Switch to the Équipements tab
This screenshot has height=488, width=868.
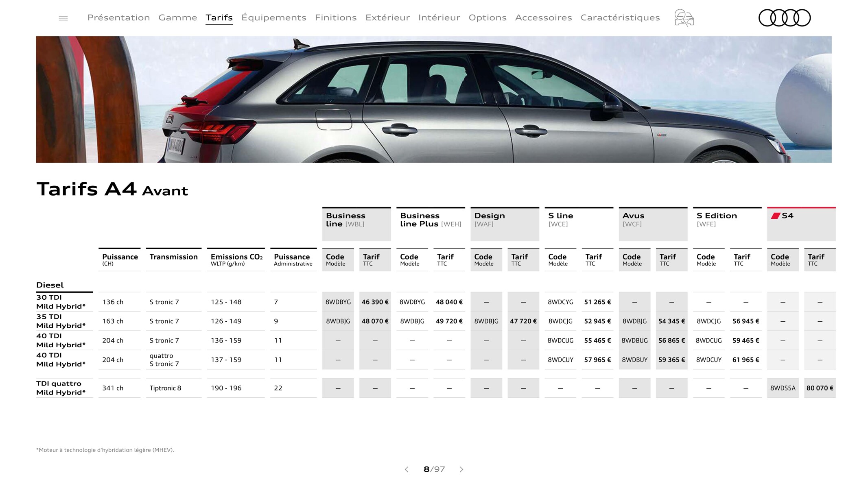274,17
